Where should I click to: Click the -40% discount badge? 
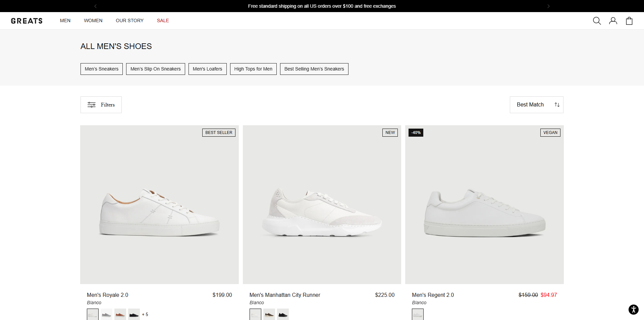click(x=416, y=133)
